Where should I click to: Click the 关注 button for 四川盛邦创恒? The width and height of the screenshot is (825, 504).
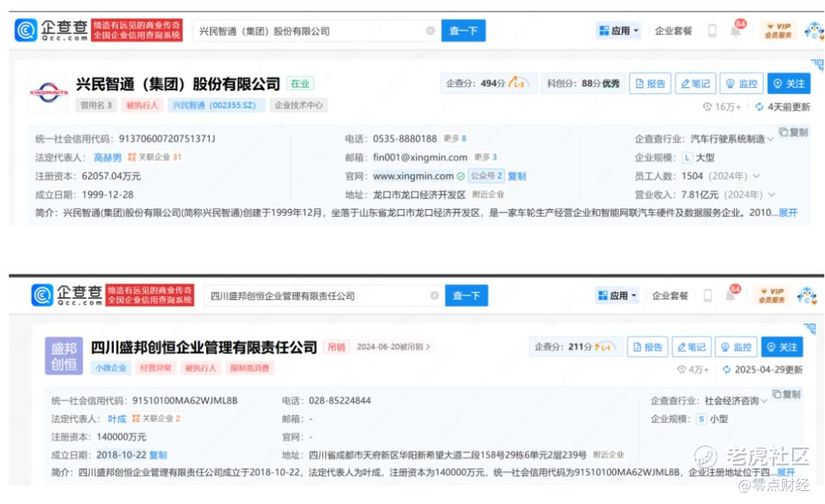[x=782, y=347]
